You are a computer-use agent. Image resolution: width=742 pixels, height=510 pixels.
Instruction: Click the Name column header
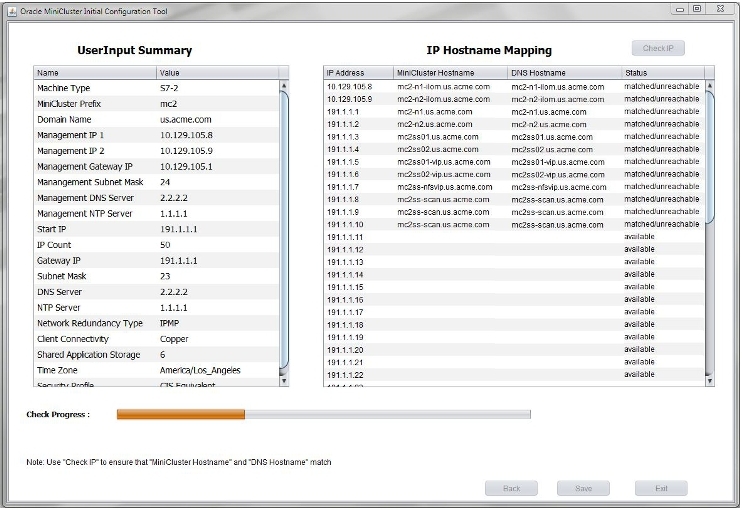[95, 73]
